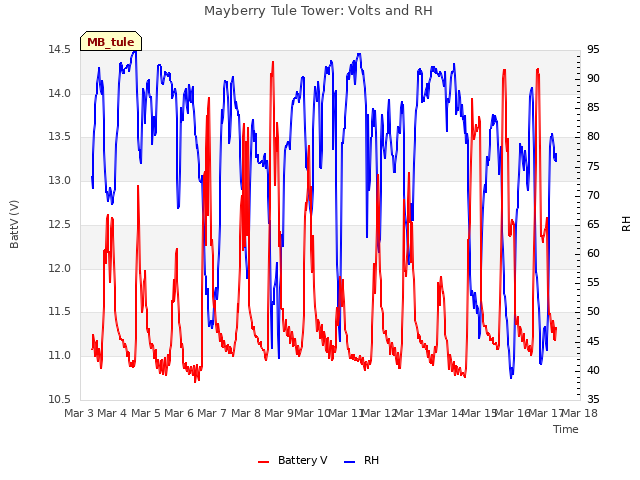640x480 pixels.
Task: Toggle the Battery V legend entry
Action: point(293,460)
